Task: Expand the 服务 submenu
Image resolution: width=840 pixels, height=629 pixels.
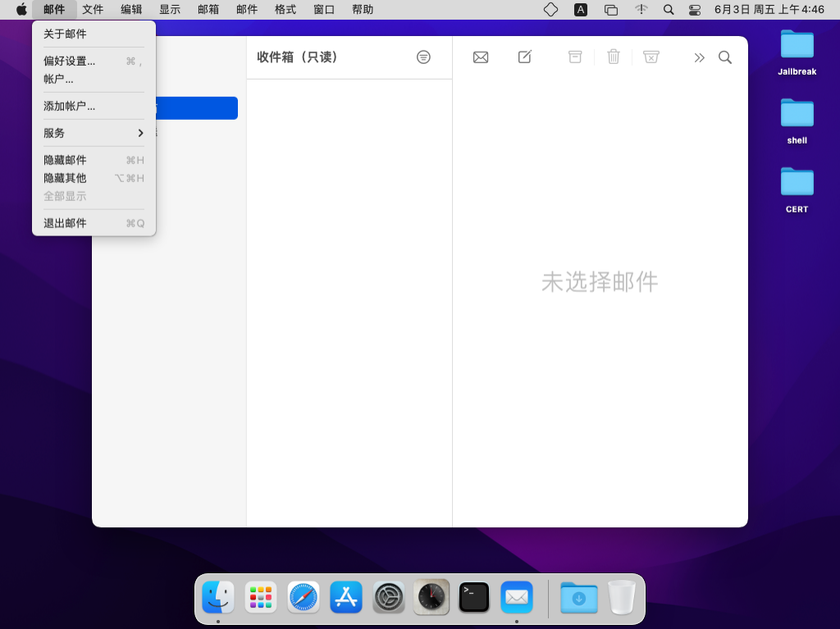Action: pos(94,133)
